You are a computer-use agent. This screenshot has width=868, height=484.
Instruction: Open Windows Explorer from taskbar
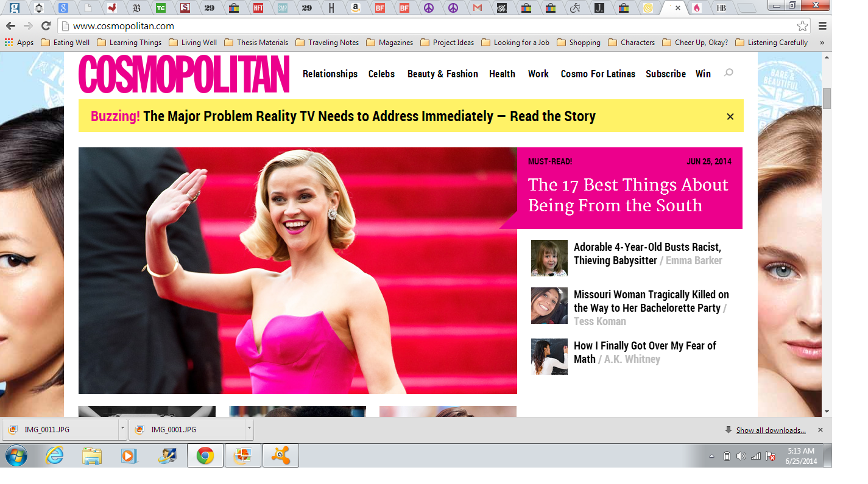click(92, 455)
